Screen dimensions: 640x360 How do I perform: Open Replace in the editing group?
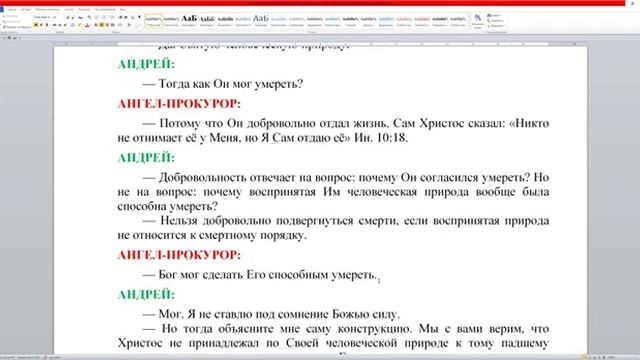[496, 20]
